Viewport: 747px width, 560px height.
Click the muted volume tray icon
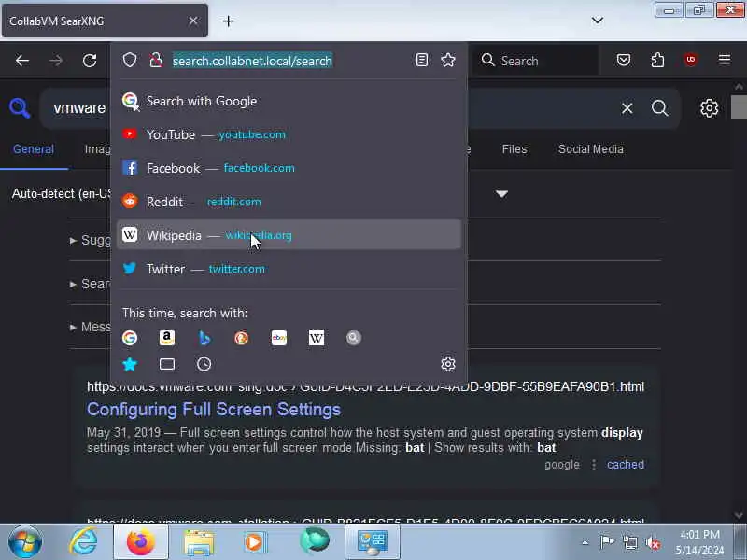click(653, 542)
